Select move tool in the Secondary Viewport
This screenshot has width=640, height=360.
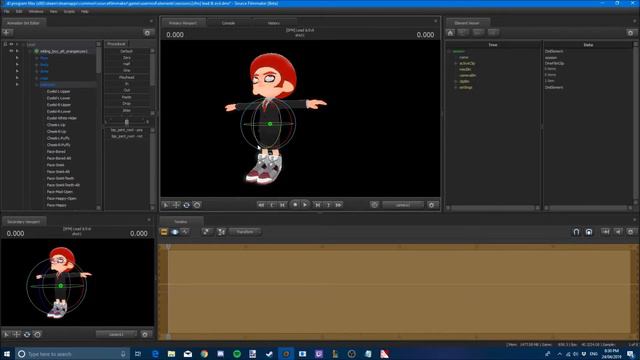tap(17, 334)
